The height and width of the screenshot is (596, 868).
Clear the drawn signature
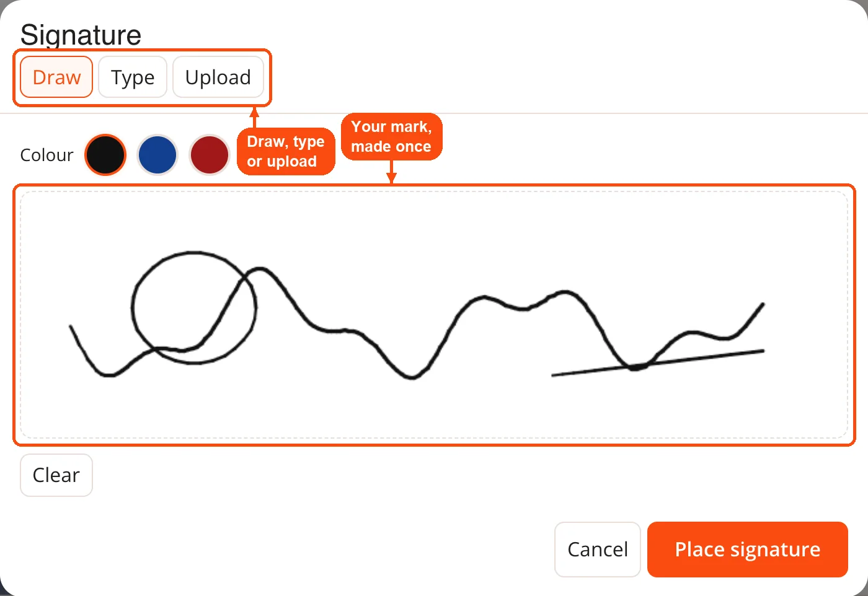(x=56, y=475)
